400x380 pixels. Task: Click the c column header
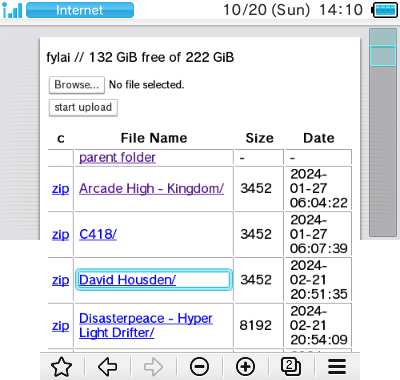click(x=61, y=138)
